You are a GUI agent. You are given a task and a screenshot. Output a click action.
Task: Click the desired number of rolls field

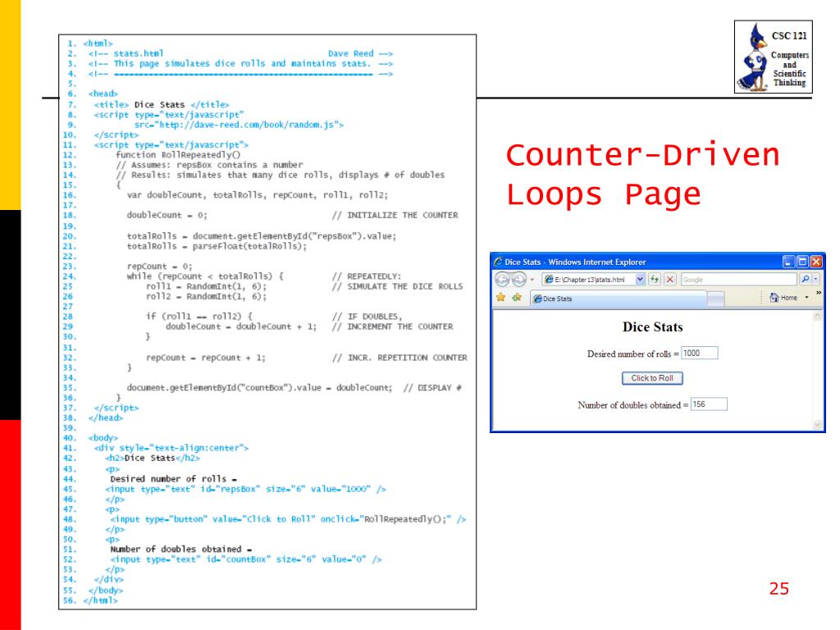click(x=699, y=353)
